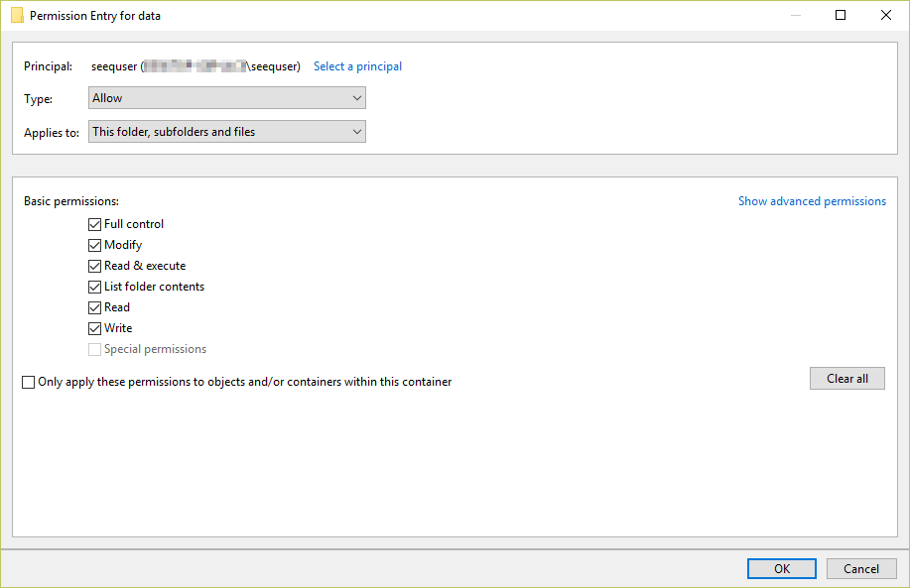Open the Type dropdown showing Allow
This screenshot has width=910, height=588.
226,97
